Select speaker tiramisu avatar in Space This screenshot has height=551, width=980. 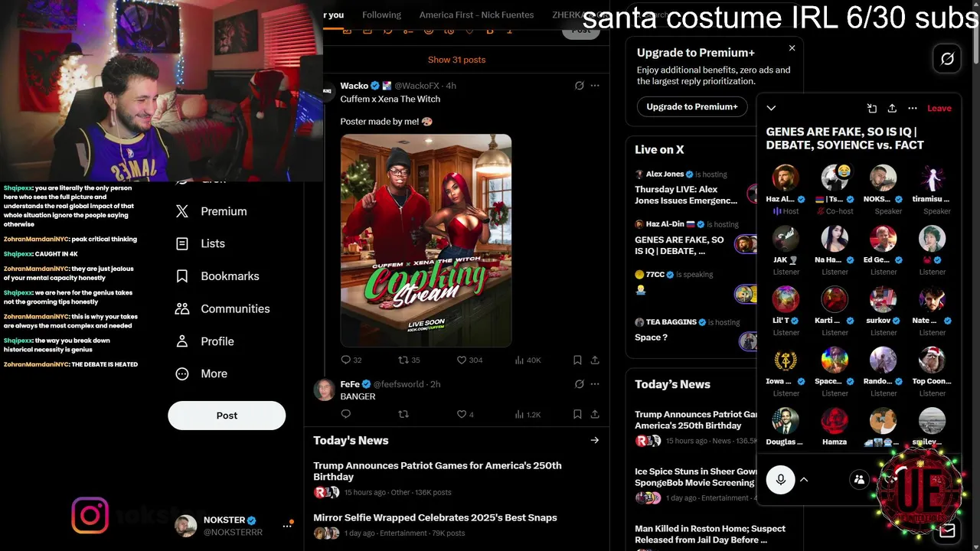pyautogui.click(x=932, y=178)
